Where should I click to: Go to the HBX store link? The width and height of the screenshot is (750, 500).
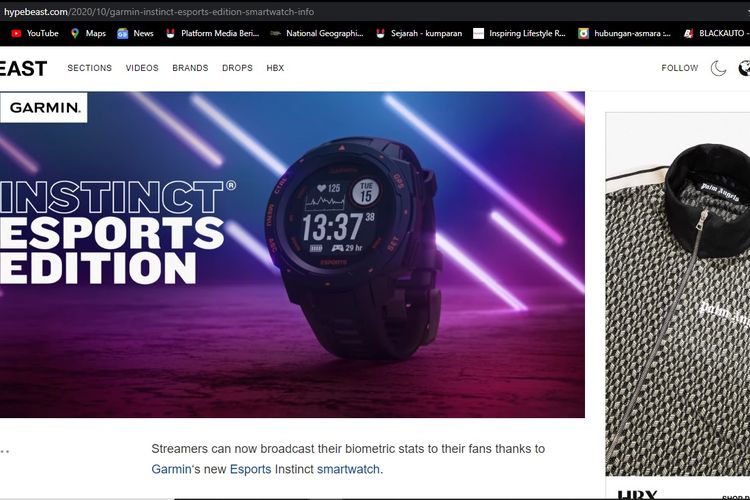click(275, 68)
